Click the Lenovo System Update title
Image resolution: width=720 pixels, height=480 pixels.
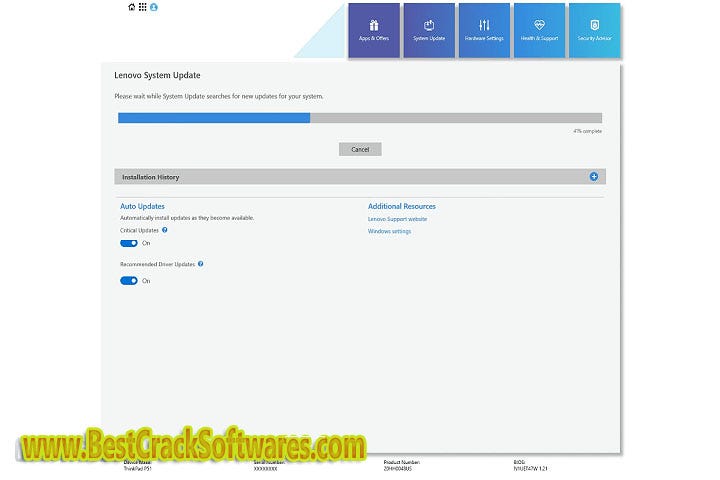click(157, 75)
